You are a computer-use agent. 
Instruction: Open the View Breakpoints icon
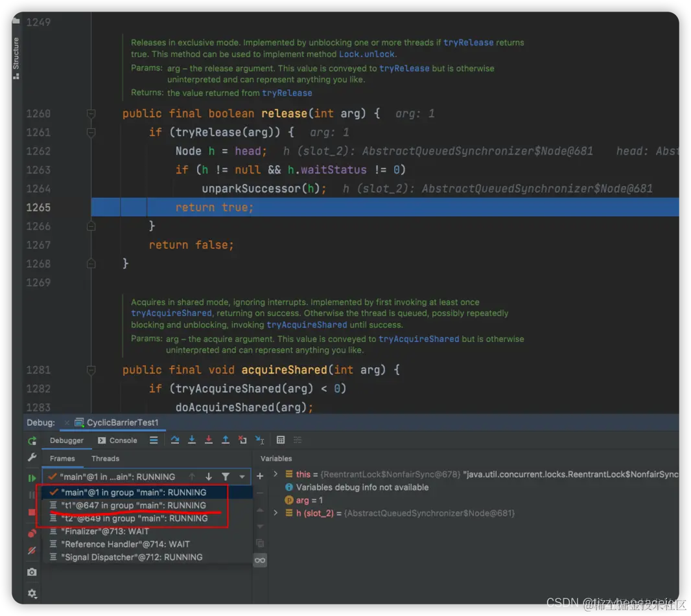pyautogui.click(x=32, y=533)
